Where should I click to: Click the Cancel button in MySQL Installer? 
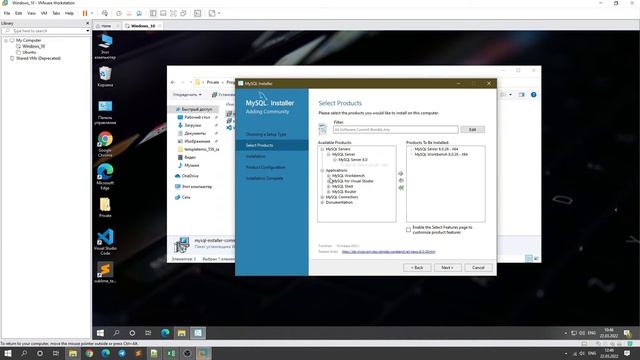478,267
